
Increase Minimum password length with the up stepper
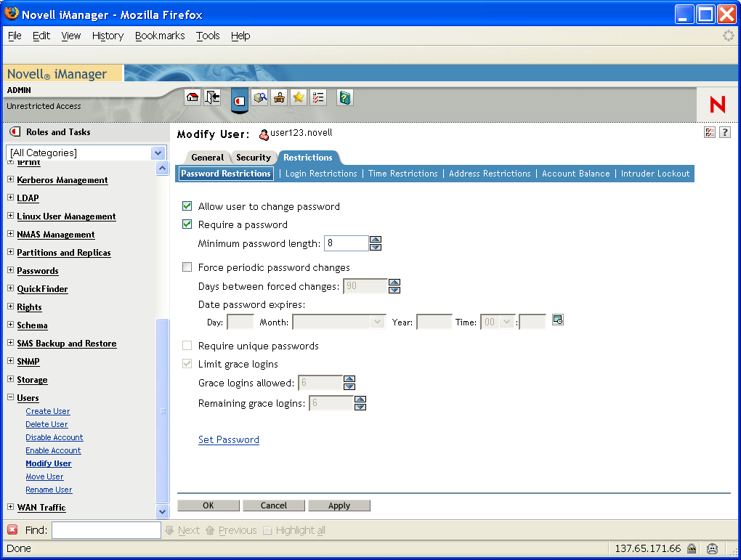coord(376,239)
